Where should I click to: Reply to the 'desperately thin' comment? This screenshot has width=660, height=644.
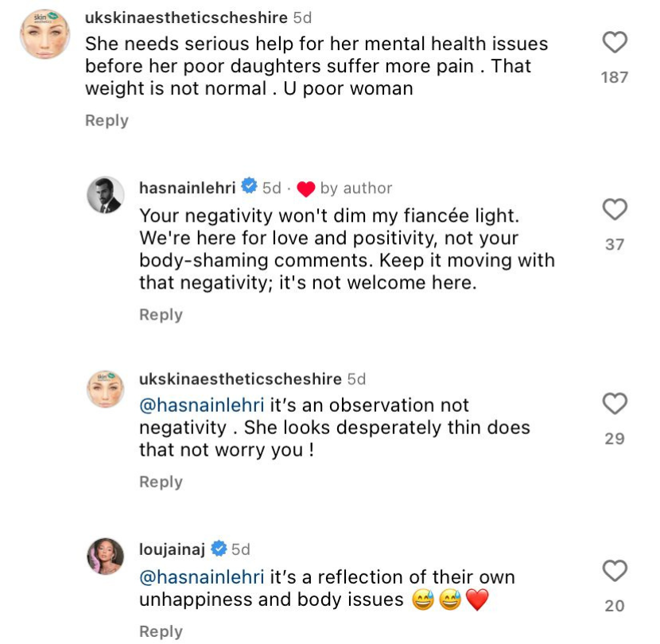click(161, 482)
